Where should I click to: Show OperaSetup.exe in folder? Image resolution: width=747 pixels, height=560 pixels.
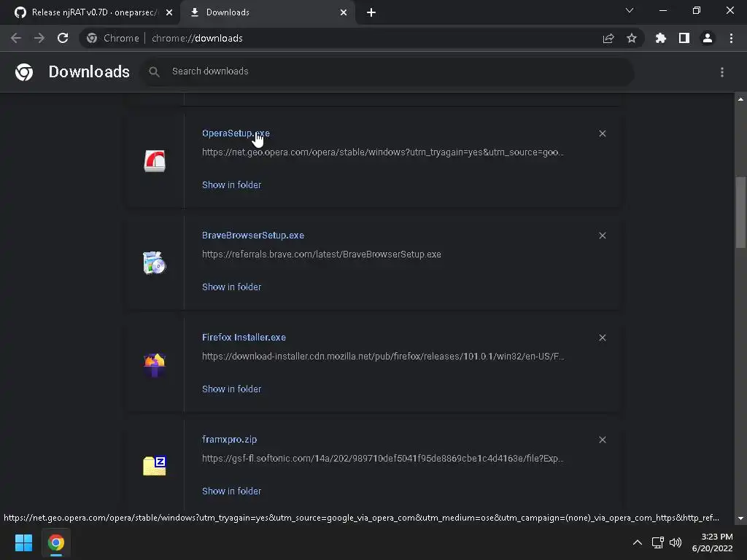click(231, 184)
